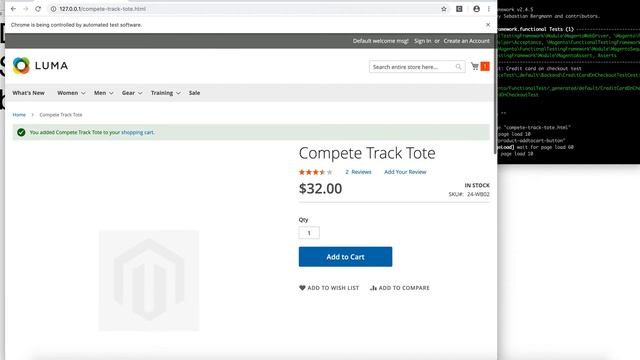
Task: Expand the Training dropdown chevron
Action: 178,93
